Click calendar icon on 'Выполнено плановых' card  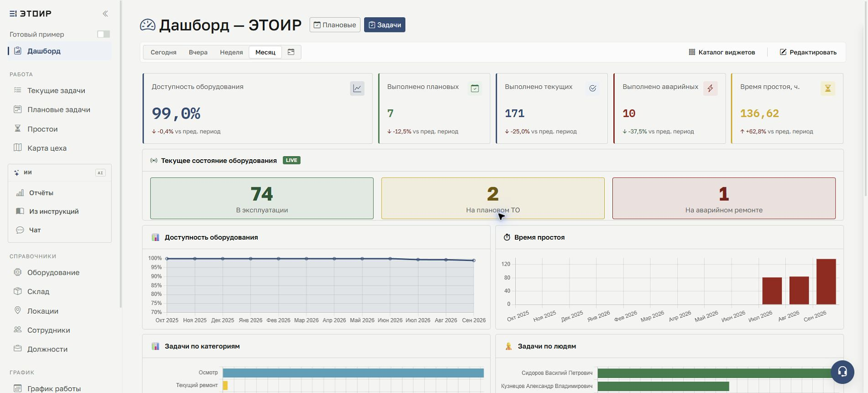pos(475,89)
